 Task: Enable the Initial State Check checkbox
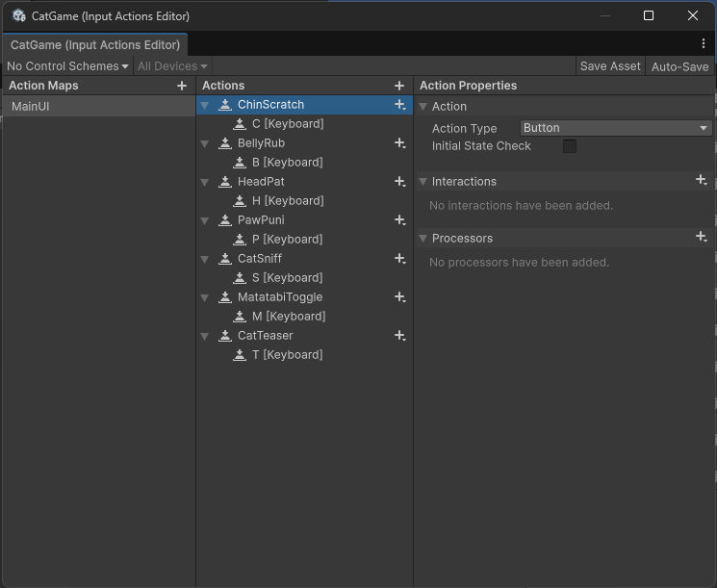click(x=570, y=146)
